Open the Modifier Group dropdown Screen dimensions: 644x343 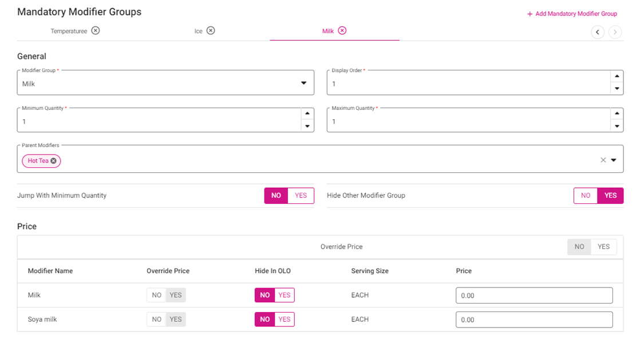pyautogui.click(x=303, y=83)
